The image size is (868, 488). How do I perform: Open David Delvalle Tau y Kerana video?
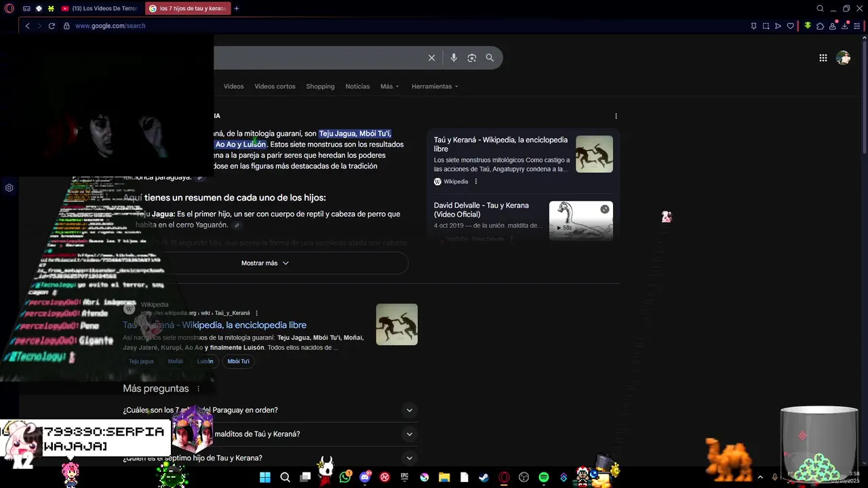pos(481,209)
